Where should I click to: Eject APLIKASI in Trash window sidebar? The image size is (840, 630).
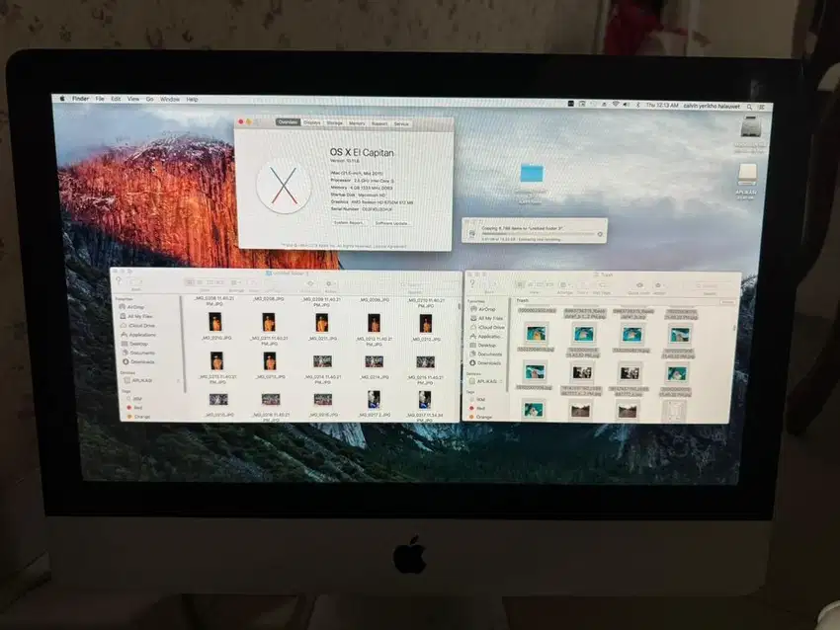(501, 381)
